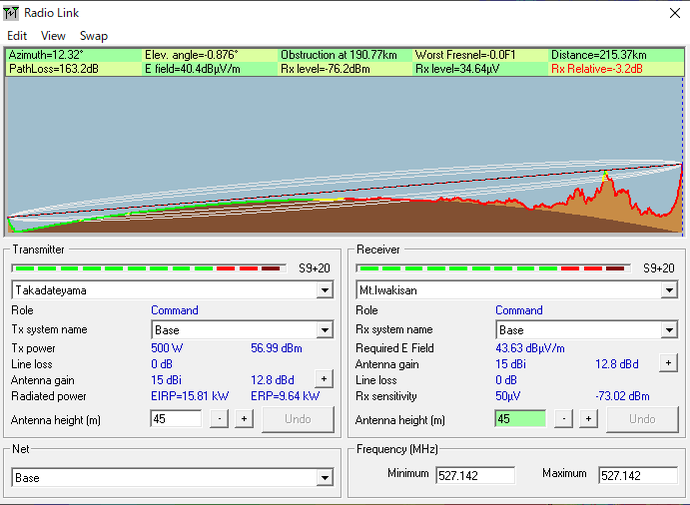Decrease transmitter antenna height with minus button

219,419
